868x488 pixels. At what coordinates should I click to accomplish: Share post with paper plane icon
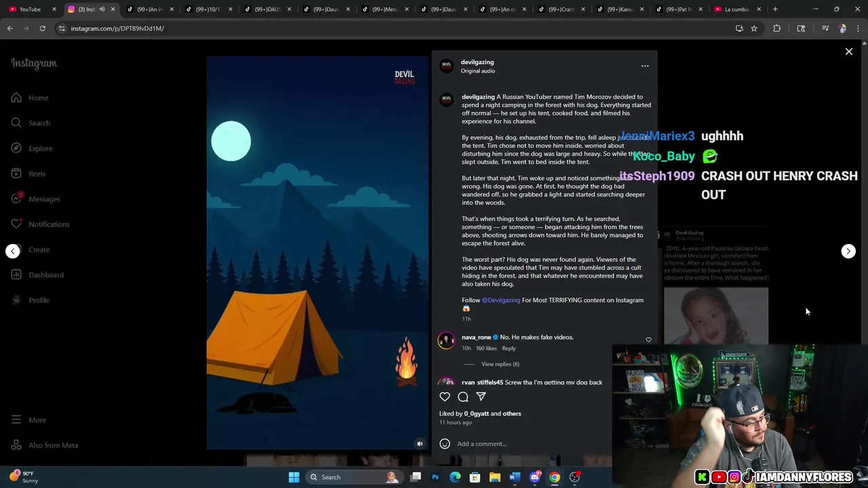[x=481, y=396]
